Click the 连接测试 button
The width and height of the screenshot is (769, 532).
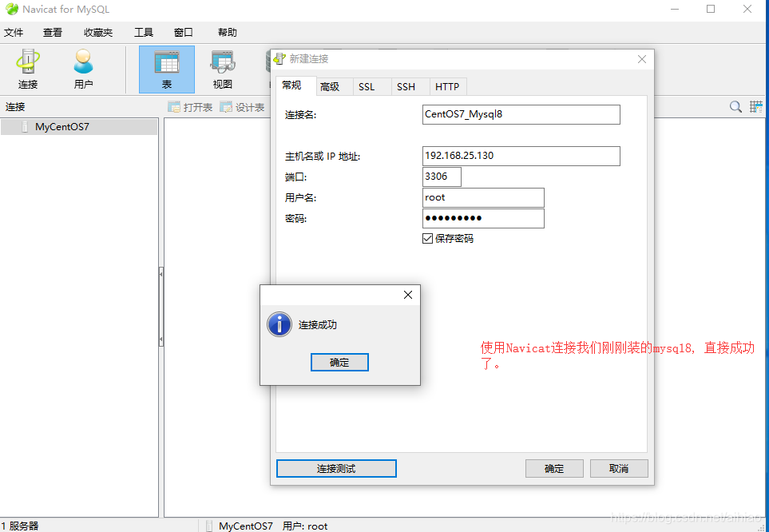click(x=336, y=469)
